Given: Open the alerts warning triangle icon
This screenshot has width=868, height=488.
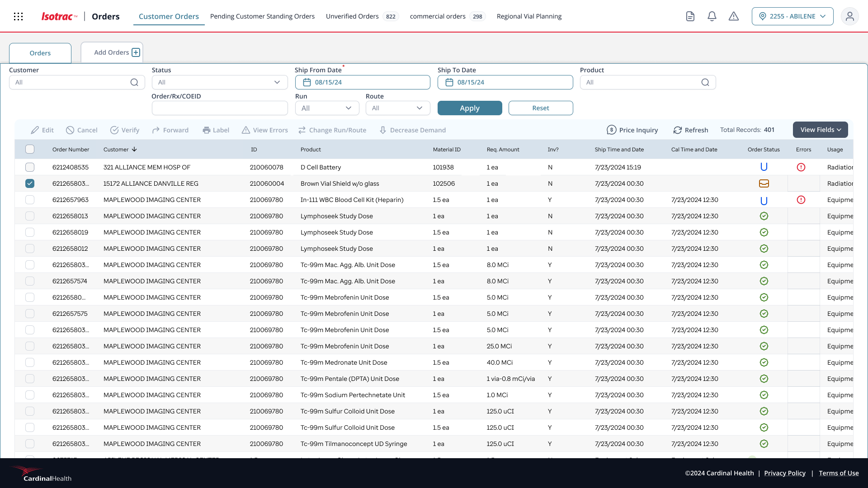Looking at the screenshot, I should tap(733, 16).
